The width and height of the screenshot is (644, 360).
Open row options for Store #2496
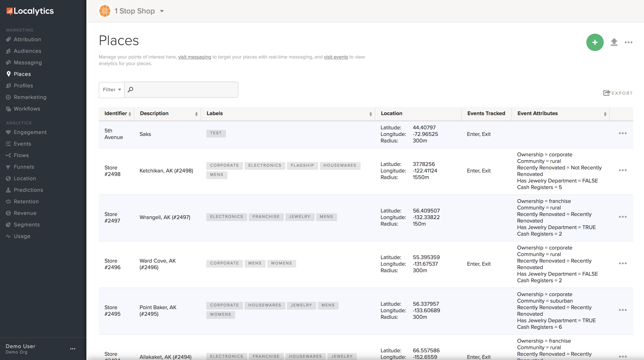click(x=622, y=263)
